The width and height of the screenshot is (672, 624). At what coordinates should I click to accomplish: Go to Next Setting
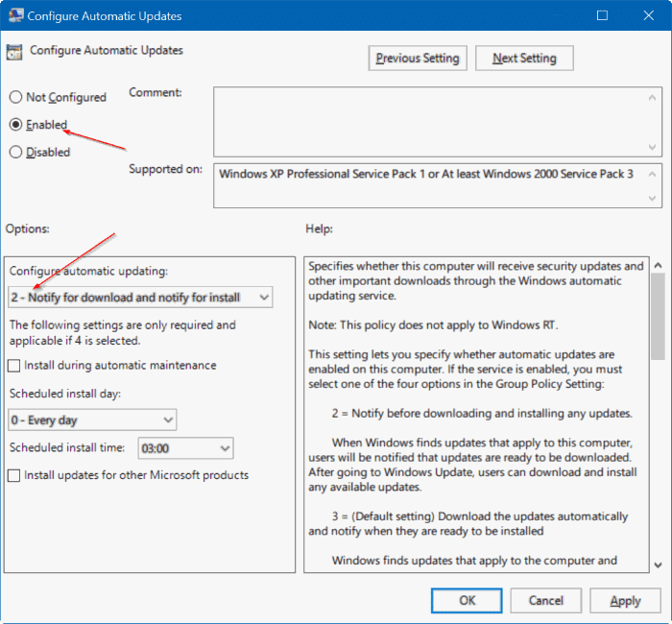(524, 58)
